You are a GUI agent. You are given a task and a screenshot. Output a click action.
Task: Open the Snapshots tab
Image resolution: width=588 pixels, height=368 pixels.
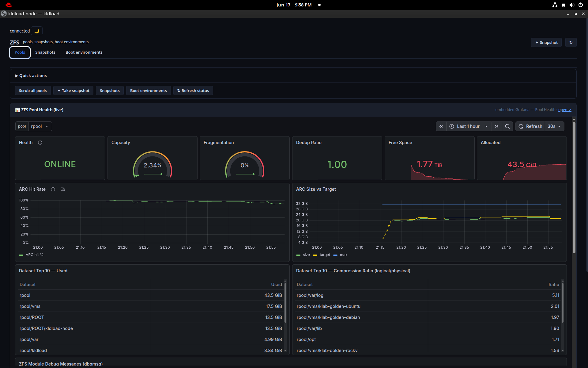45,52
